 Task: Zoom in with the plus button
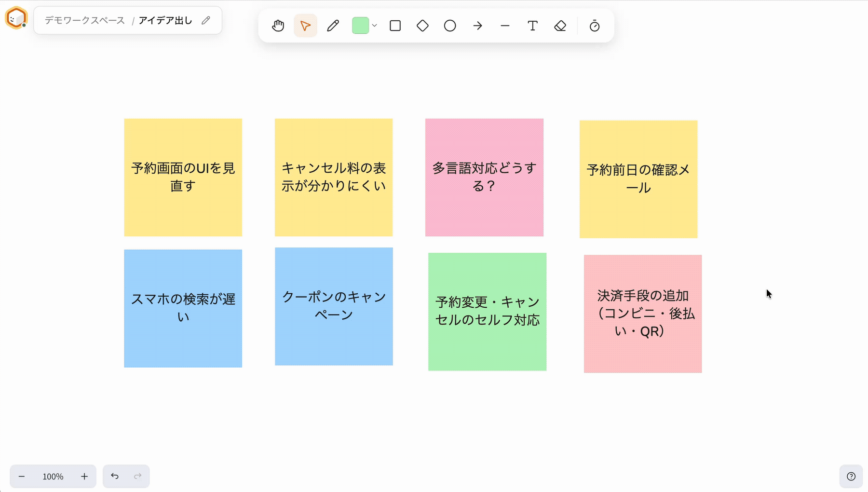point(84,476)
